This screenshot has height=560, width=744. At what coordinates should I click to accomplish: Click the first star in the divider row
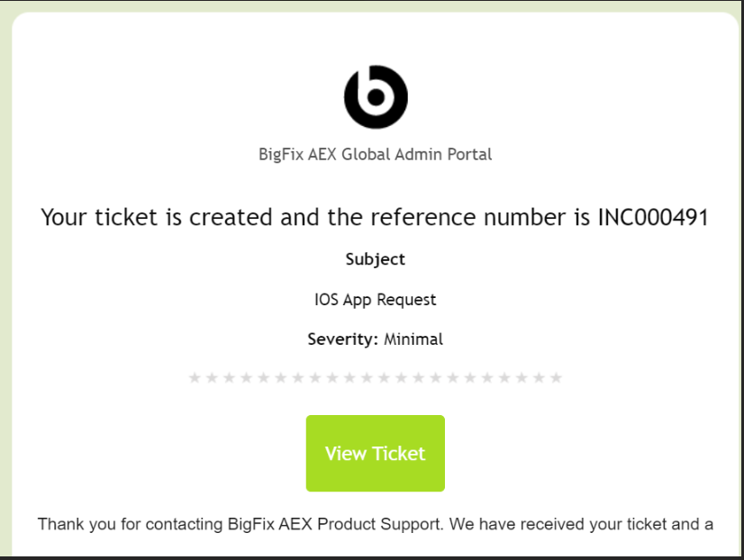(195, 378)
